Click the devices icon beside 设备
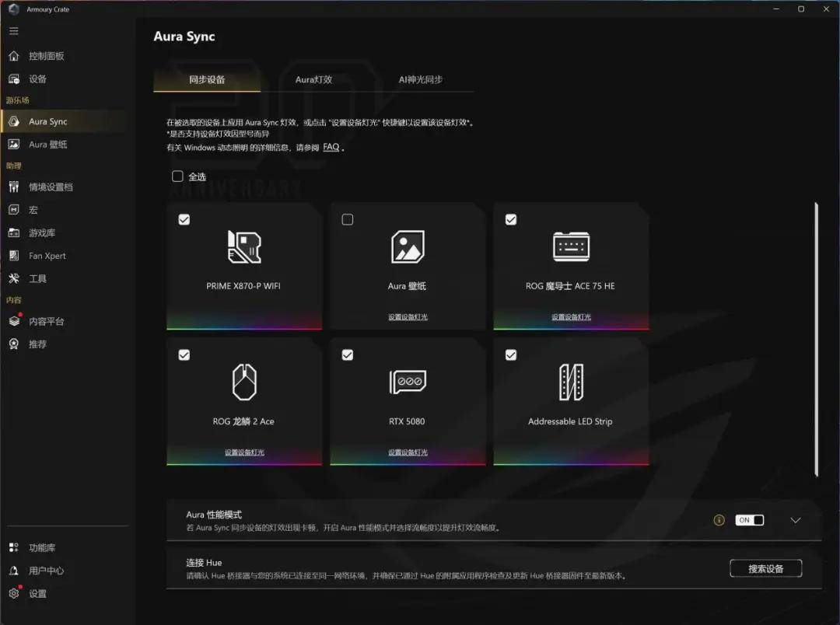 coord(14,79)
